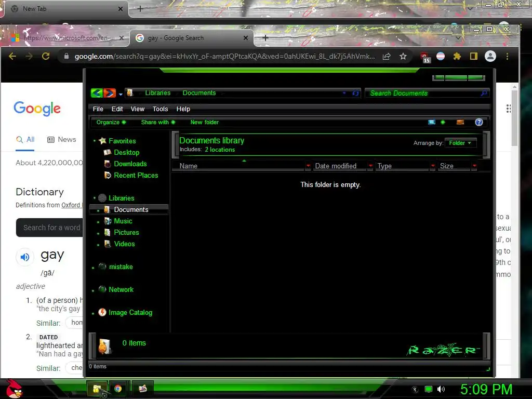
Task: Select Pictures library in sidebar
Action: [x=127, y=232]
